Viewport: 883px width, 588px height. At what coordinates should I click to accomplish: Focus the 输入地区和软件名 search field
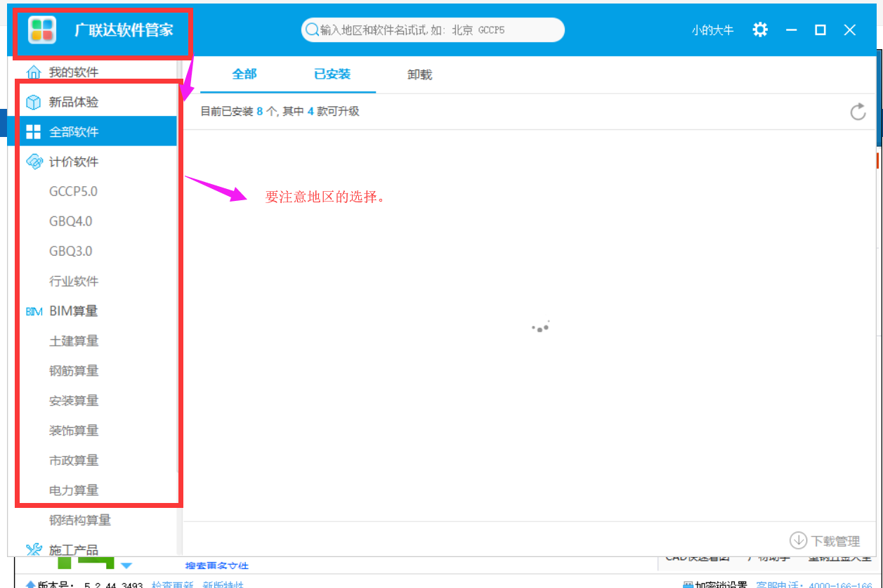(x=433, y=30)
